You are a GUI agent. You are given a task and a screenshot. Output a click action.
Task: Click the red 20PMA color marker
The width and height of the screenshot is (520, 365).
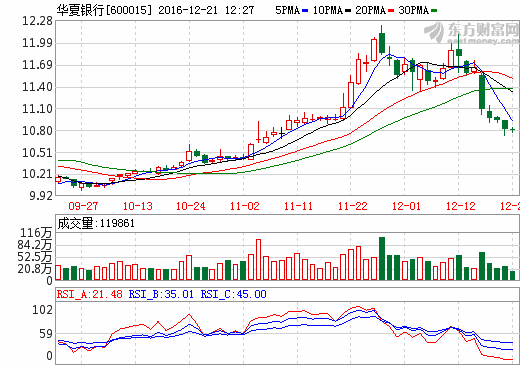click(391, 11)
